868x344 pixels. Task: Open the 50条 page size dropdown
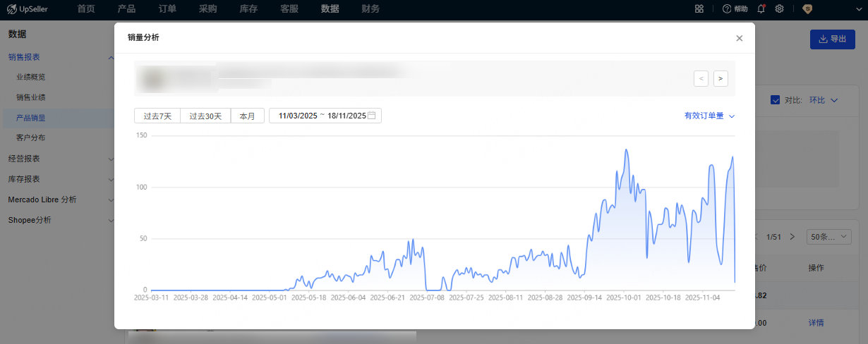coord(831,237)
